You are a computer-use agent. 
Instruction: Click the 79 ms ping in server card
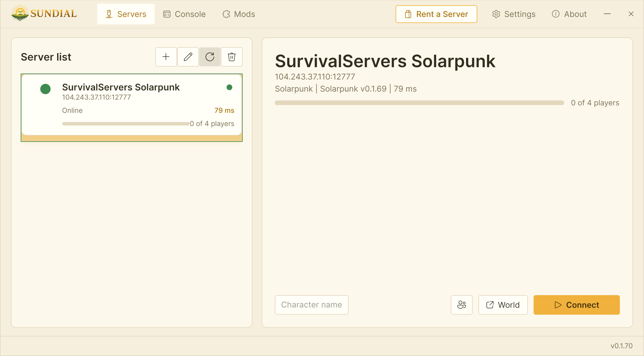pyautogui.click(x=224, y=111)
